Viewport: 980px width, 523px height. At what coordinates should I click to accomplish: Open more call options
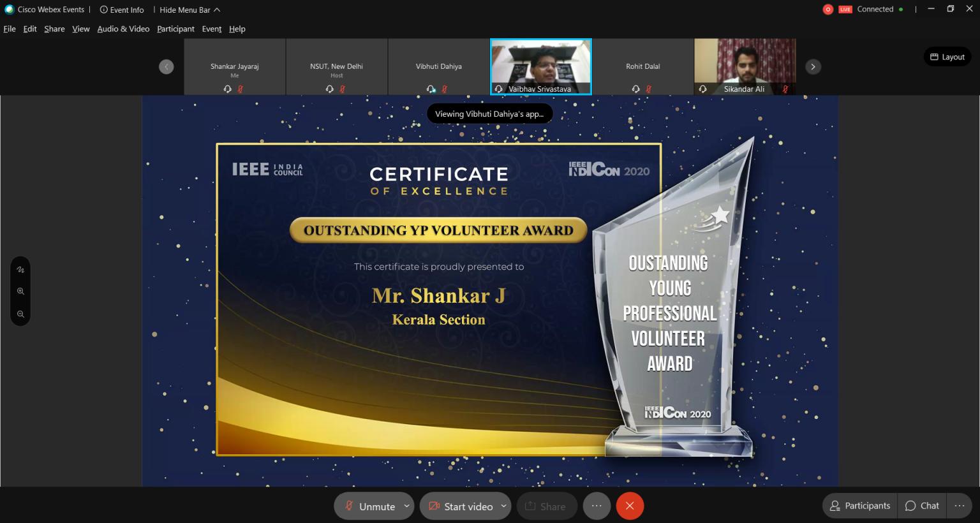596,505
